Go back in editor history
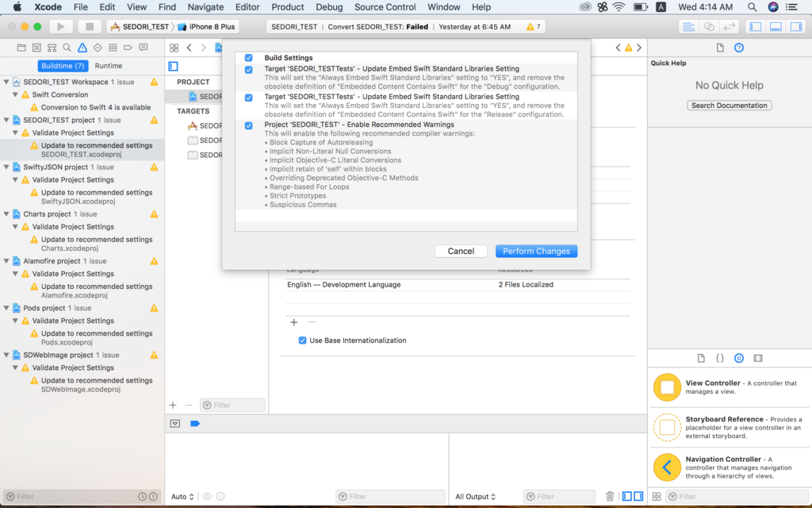The image size is (812, 508). [190, 48]
